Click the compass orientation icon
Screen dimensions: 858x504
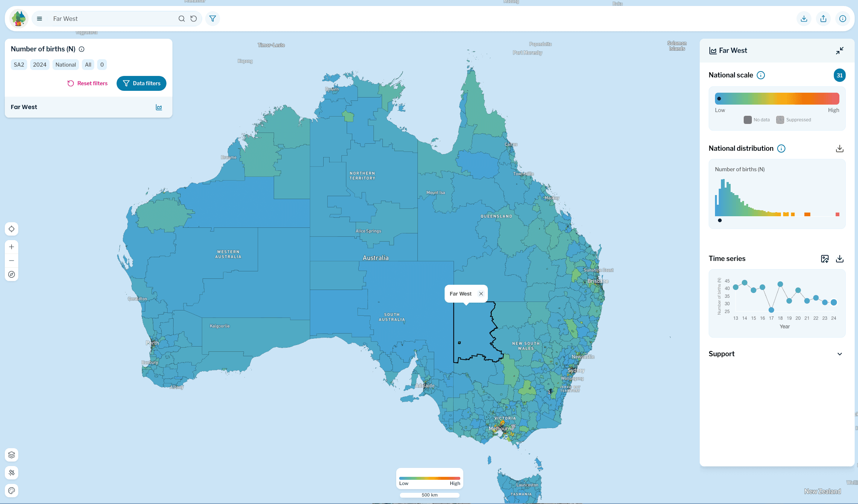point(12,274)
